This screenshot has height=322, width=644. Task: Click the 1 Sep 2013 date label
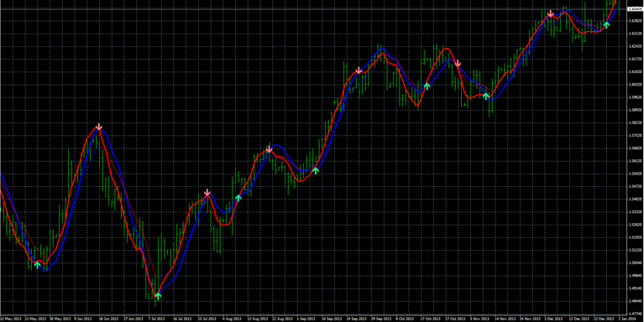306,319
